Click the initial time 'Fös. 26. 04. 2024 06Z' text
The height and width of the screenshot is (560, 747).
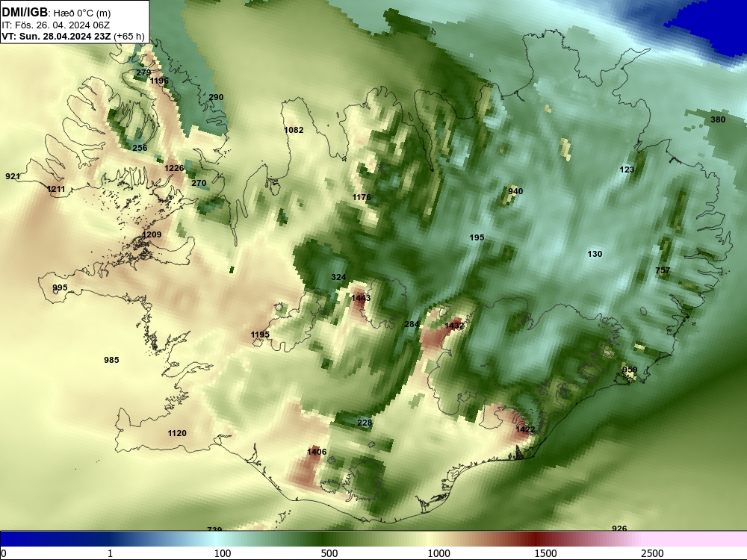pos(58,25)
